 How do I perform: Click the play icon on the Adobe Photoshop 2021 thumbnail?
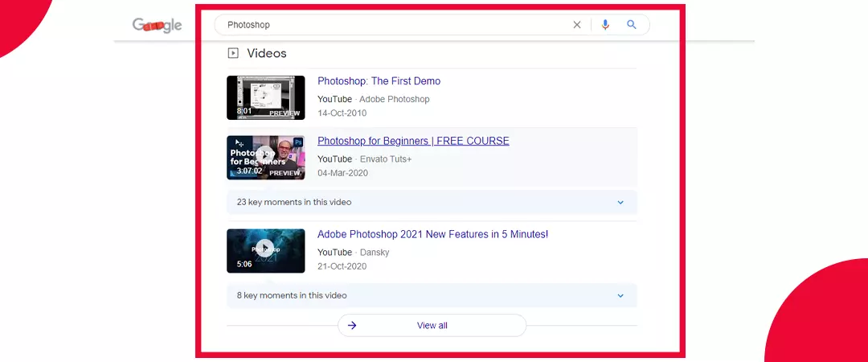coord(265,249)
